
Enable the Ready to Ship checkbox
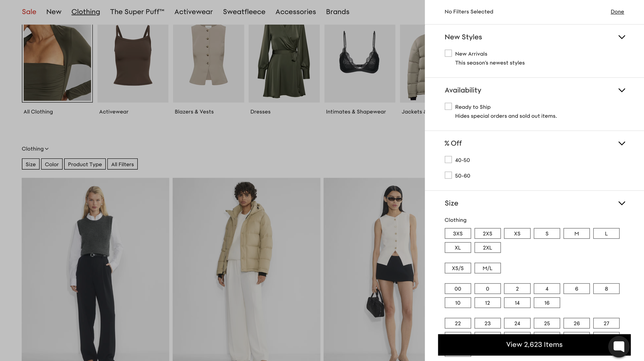click(448, 107)
